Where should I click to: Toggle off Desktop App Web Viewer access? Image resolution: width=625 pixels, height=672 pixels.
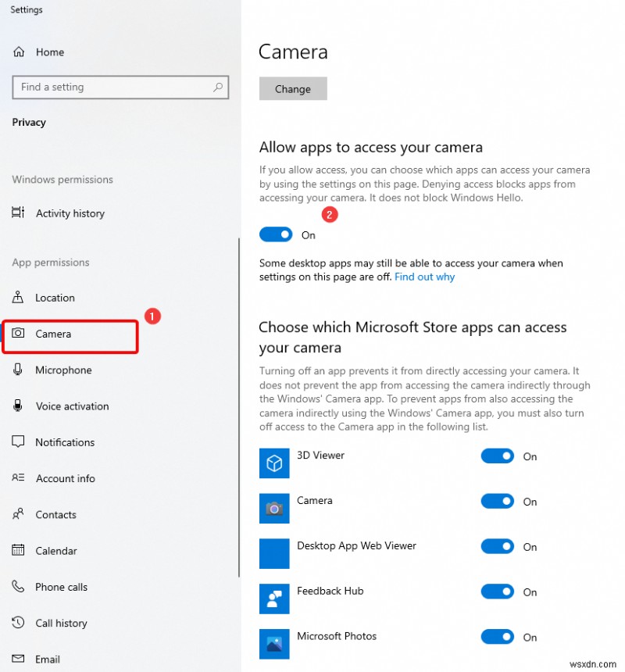tap(498, 546)
